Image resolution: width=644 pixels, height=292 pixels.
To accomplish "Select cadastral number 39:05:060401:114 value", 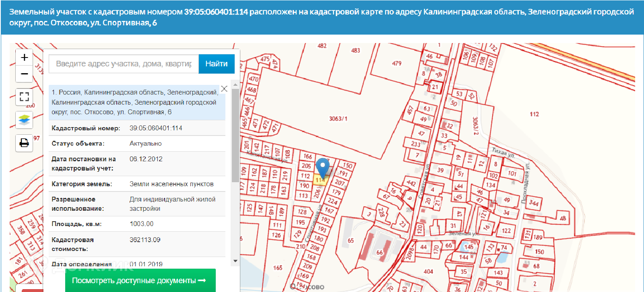I will [156, 128].
